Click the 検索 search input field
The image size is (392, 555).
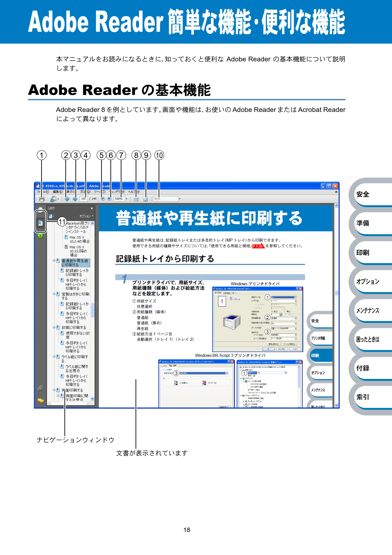point(166,199)
